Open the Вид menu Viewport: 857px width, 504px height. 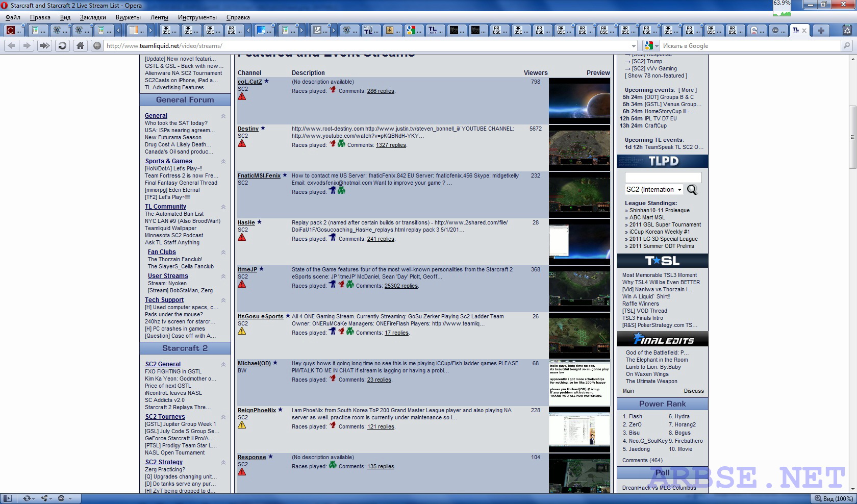tap(65, 17)
